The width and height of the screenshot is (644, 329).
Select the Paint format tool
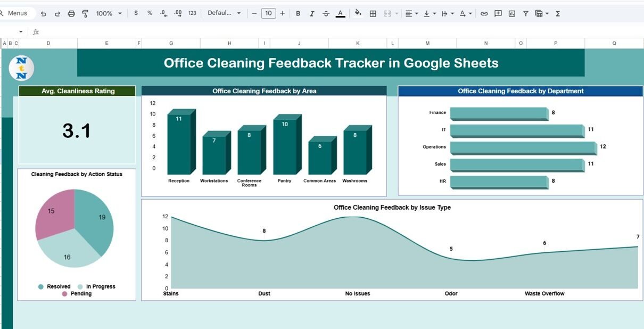click(x=85, y=13)
